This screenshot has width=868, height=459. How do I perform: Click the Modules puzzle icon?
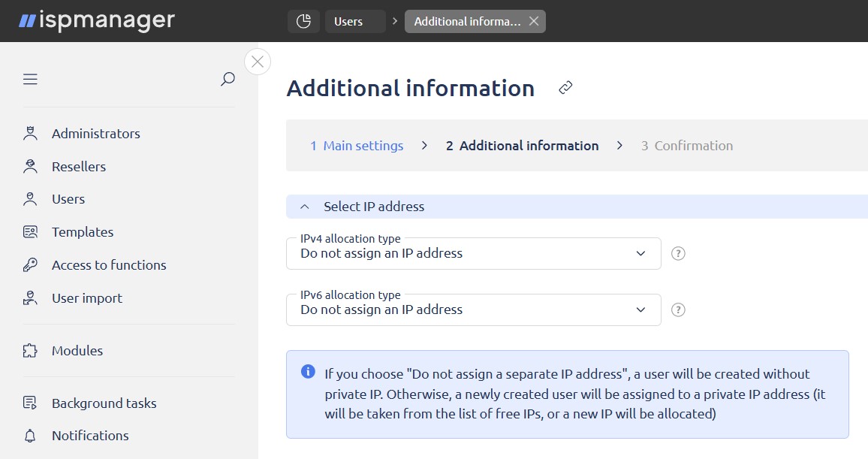point(31,351)
